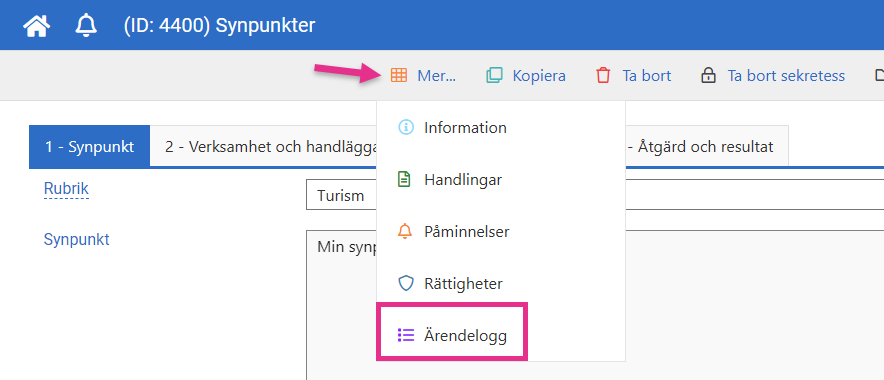The height and width of the screenshot is (380, 884).
Task: Open the Åtgärd och resultat tab
Action: tap(706, 147)
